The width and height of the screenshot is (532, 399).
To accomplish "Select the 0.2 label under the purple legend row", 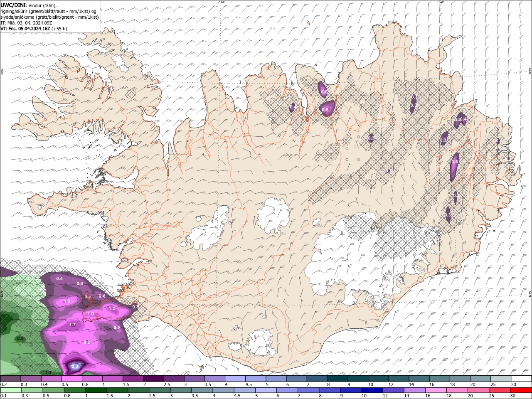I will pos(3,384).
